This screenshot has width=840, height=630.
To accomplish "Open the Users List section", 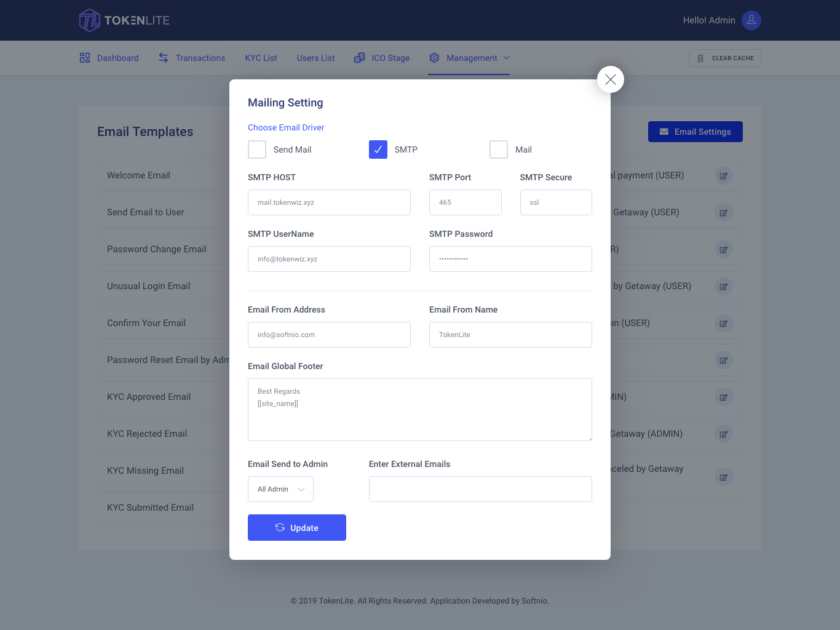I will coord(315,57).
